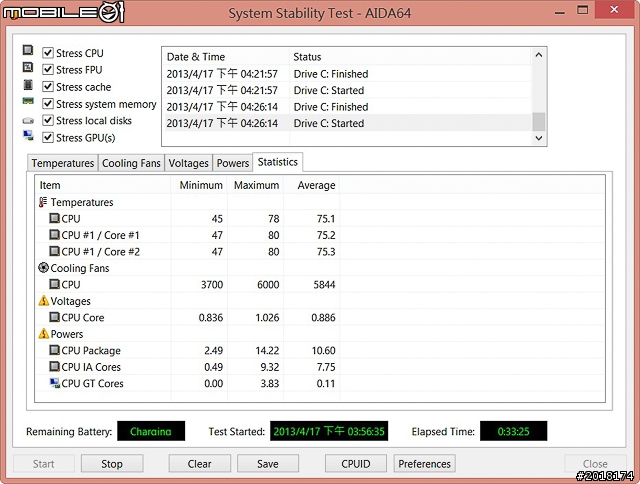The height and width of the screenshot is (484, 640).
Task: Maximize the AIDA64 window
Action: 583,11
